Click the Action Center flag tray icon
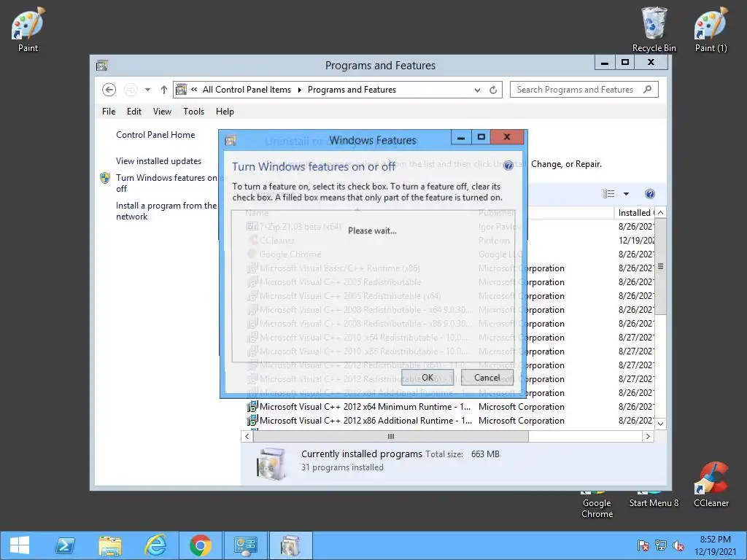 [643, 545]
